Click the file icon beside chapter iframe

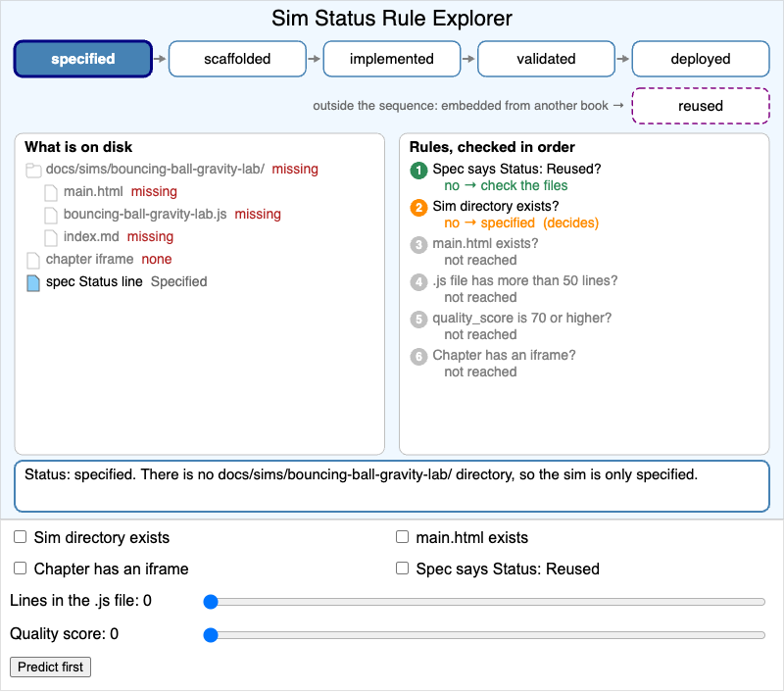[33, 260]
